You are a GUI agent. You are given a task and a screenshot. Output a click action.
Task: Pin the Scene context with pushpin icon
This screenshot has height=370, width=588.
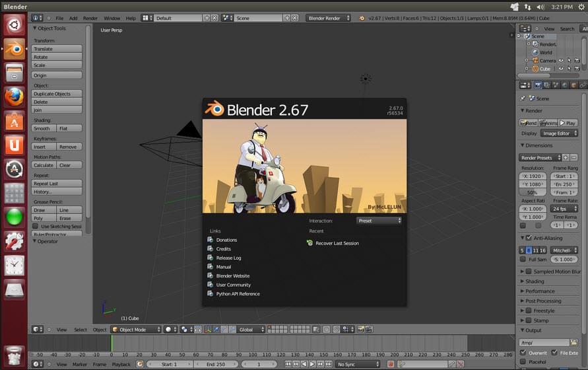tap(523, 98)
